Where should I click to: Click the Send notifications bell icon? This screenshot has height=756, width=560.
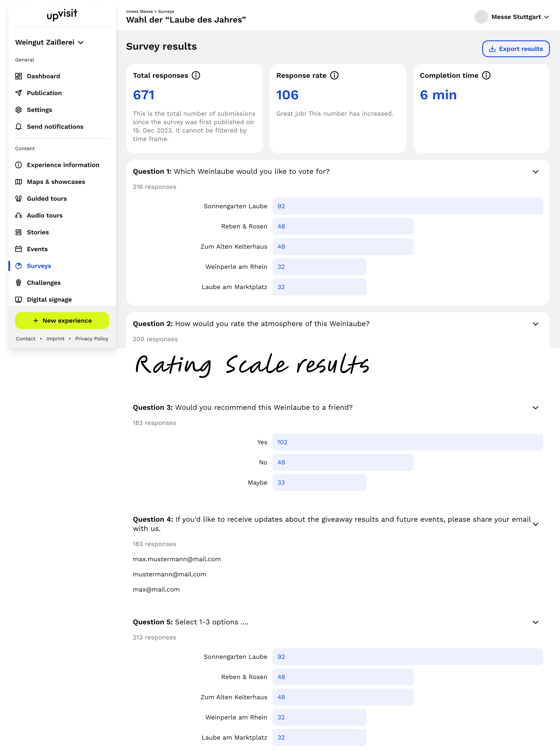[19, 126]
